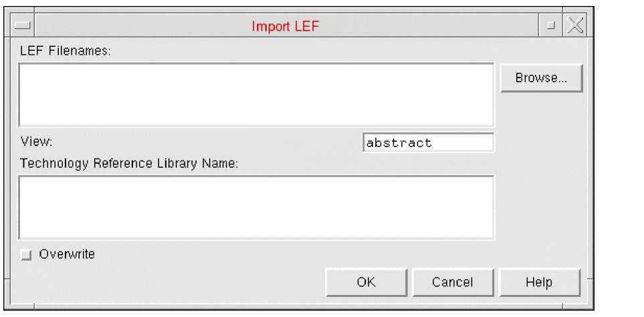The height and width of the screenshot is (317, 644).
Task: Focus the Technology Reference Library Name box
Action: tap(255, 207)
